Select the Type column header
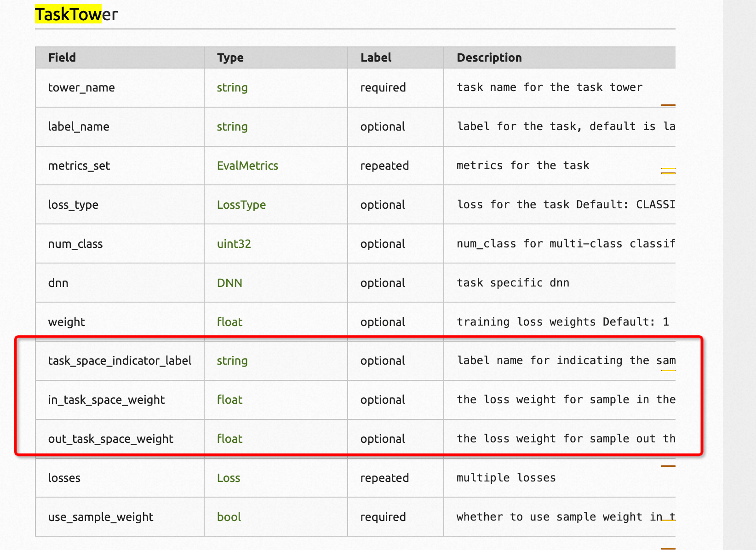This screenshot has width=756, height=550. pos(276,57)
